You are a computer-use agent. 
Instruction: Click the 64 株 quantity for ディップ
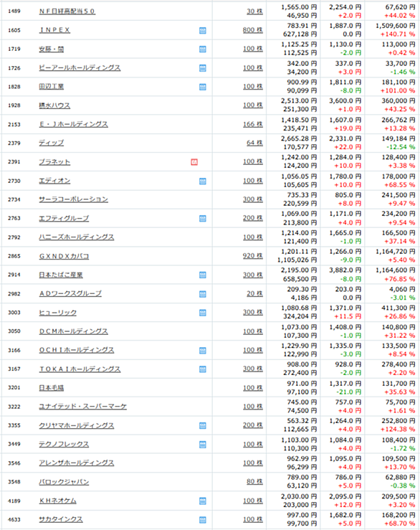254,143
